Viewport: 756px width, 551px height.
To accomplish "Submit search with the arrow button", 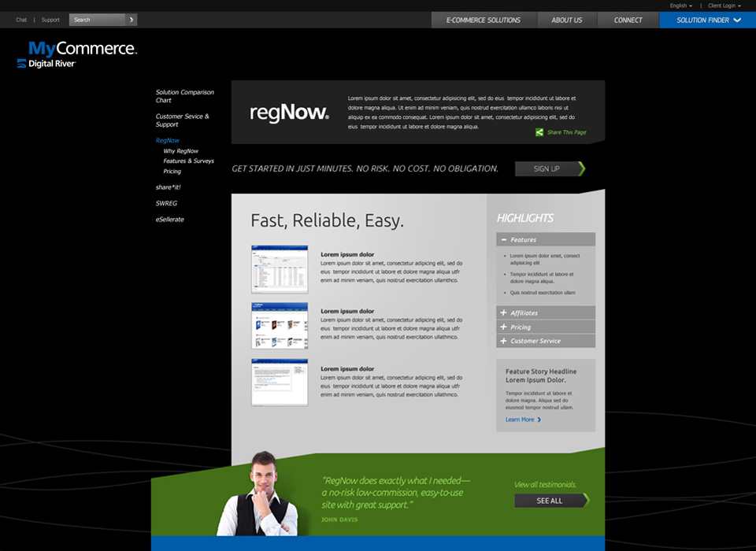I will click(132, 20).
